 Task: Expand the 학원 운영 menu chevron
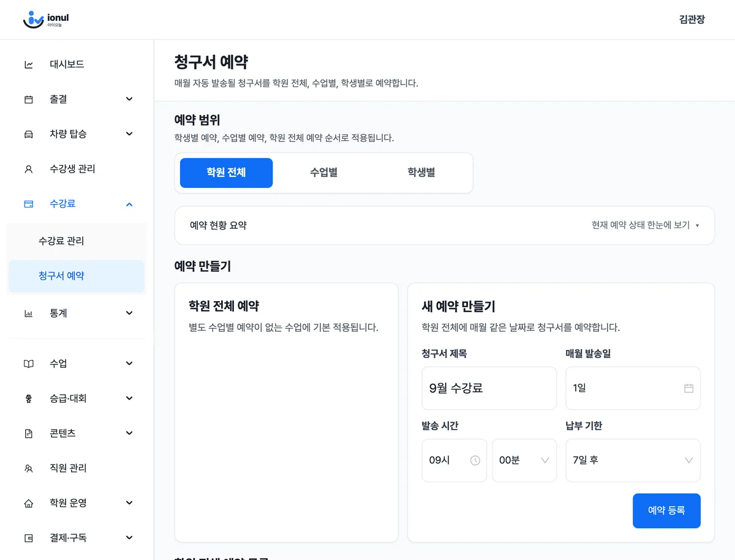coord(129,503)
